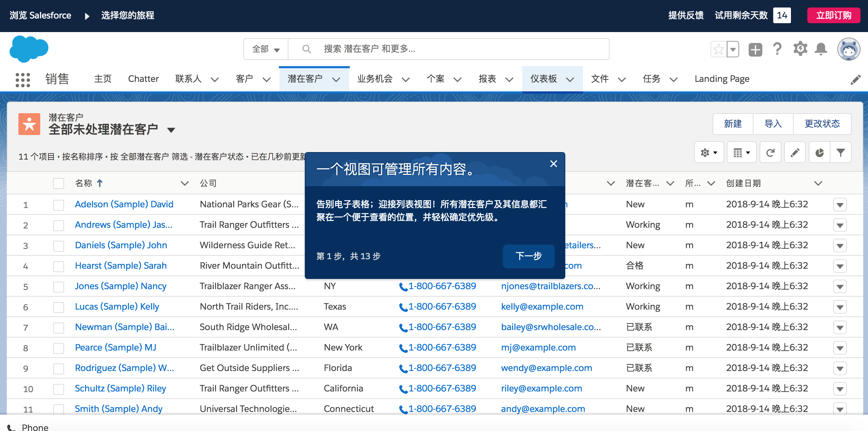The image size is (868, 431).
Task: Check the Lucas (Sample) Kelly row
Action: pos(59,307)
